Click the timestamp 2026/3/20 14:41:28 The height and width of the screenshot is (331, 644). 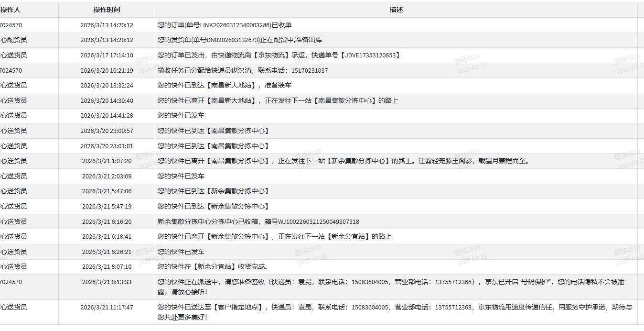coord(107,116)
